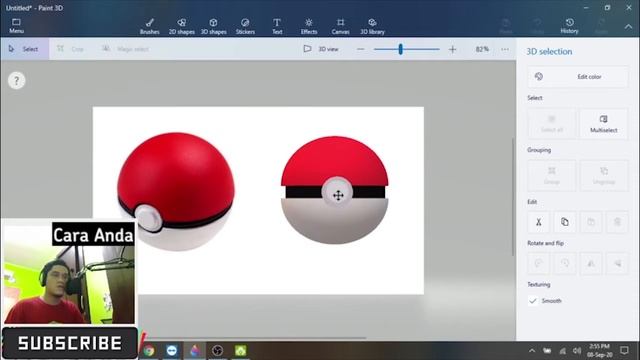Delete the selection with trash icon
This screenshot has width=640, height=360.
[617, 222]
